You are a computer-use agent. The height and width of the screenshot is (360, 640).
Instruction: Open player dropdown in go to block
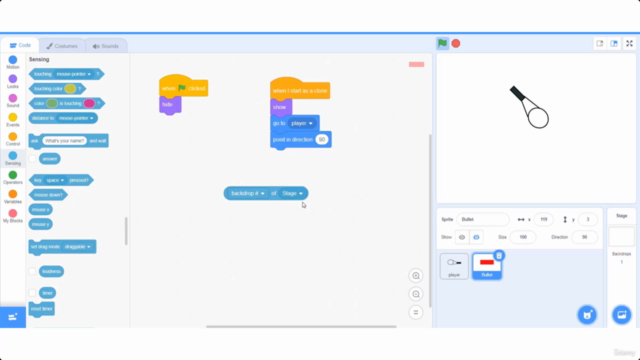pyautogui.click(x=302, y=123)
